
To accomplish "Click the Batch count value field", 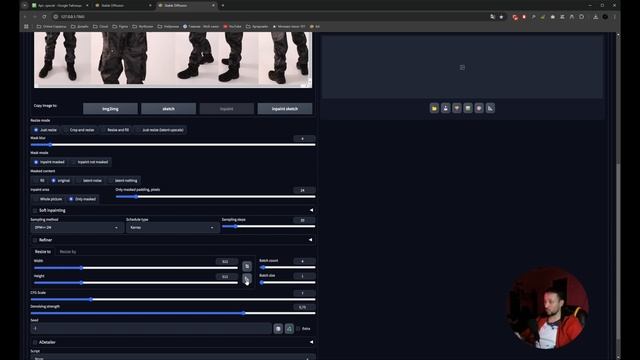I will pos(304,261).
